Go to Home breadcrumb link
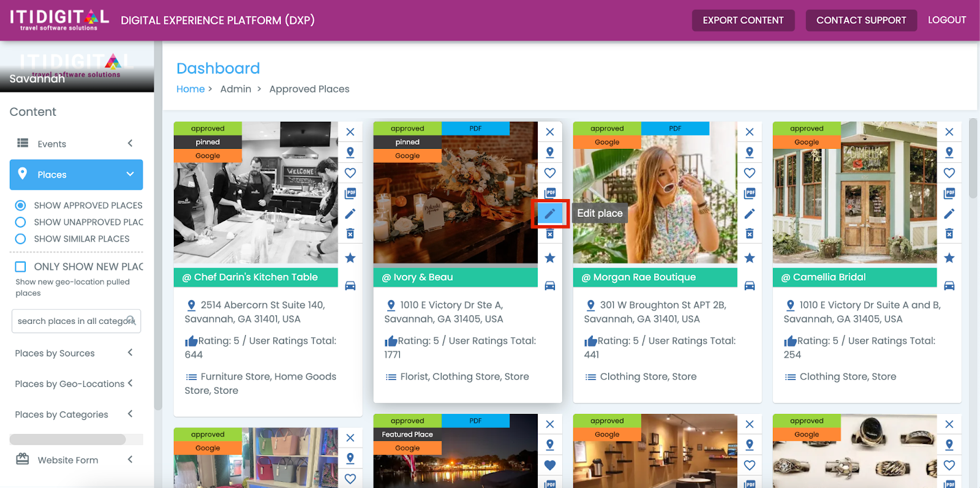 [190, 89]
